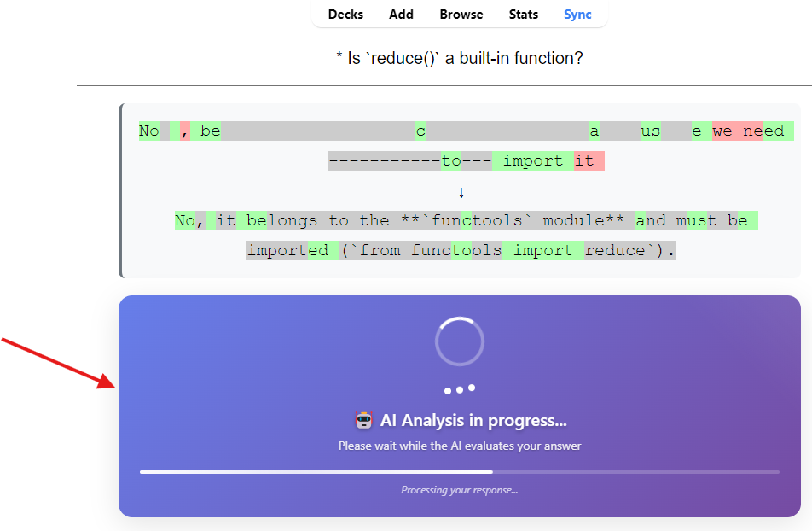Click the robot icon beside AI Analysis

pos(364,421)
